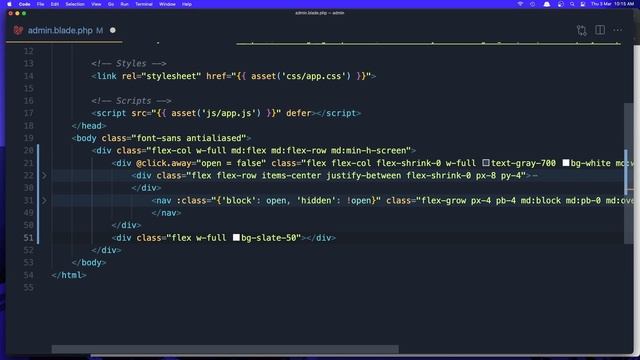
Task: Click the 'js/app.js' string on line 17
Action: coord(229,113)
